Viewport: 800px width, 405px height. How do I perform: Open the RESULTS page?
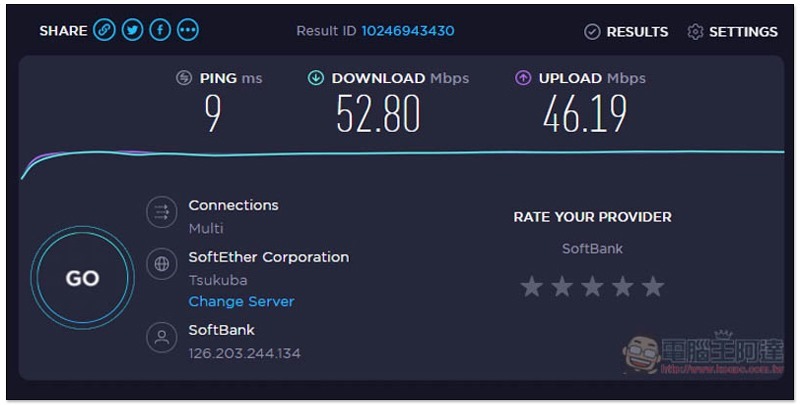(x=626, y=32)
